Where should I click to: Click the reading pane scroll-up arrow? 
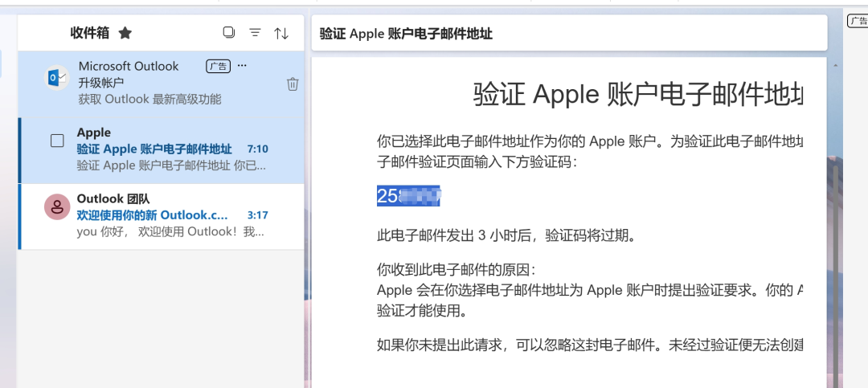835,65
